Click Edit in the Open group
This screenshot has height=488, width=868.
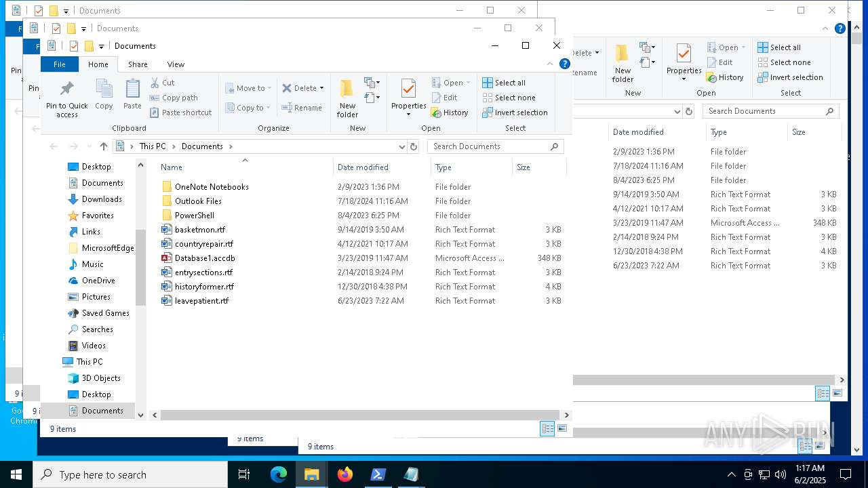click(x=444, y=98)
